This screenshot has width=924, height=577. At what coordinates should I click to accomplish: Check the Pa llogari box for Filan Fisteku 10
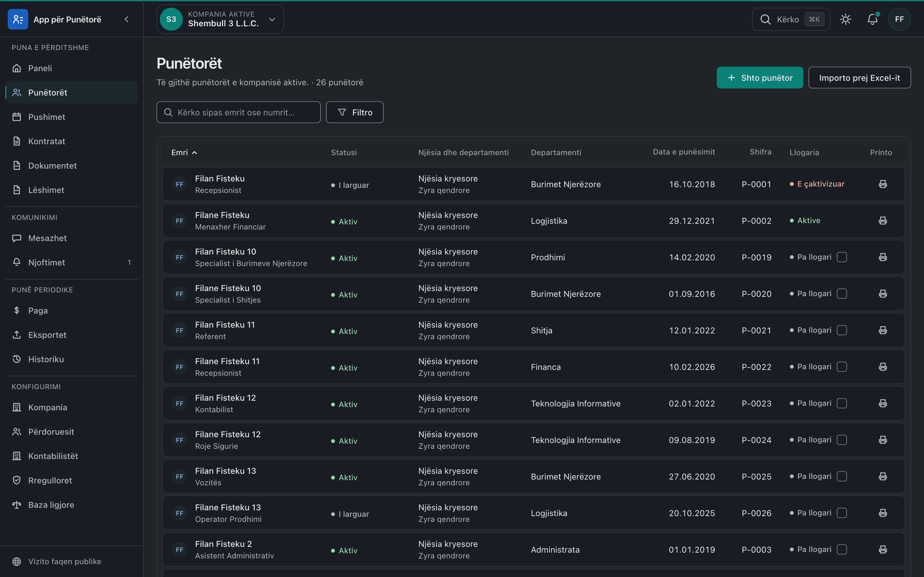coord(842,257)
